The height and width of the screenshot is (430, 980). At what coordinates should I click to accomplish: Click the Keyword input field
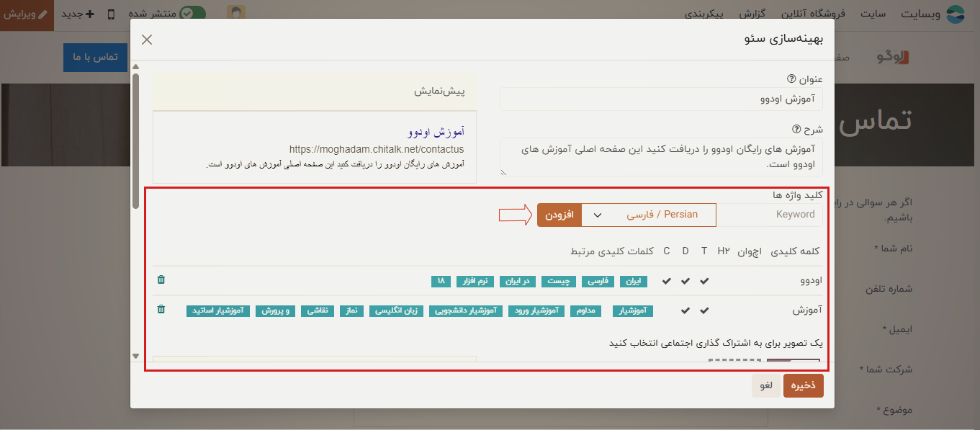point(770,215)
